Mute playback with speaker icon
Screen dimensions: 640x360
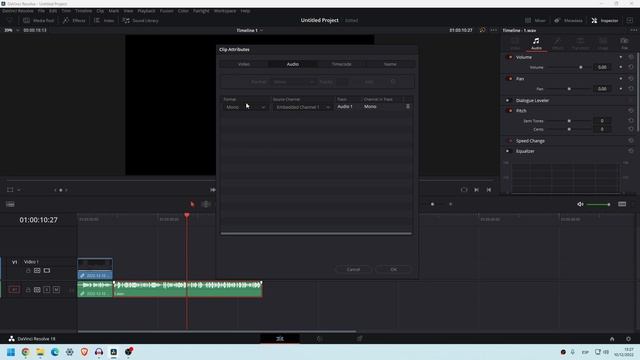pos(580,204)
